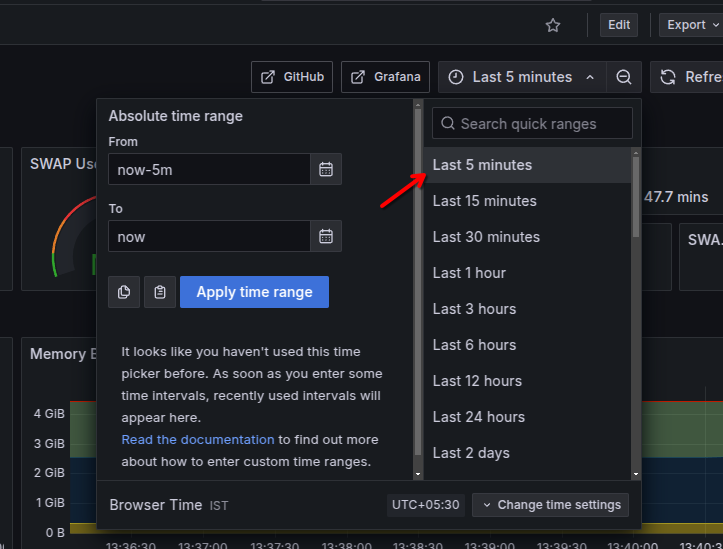Click Apply time range button
Image resolution: width=723 pixels, height=549 pixels.
click(254, 292)
